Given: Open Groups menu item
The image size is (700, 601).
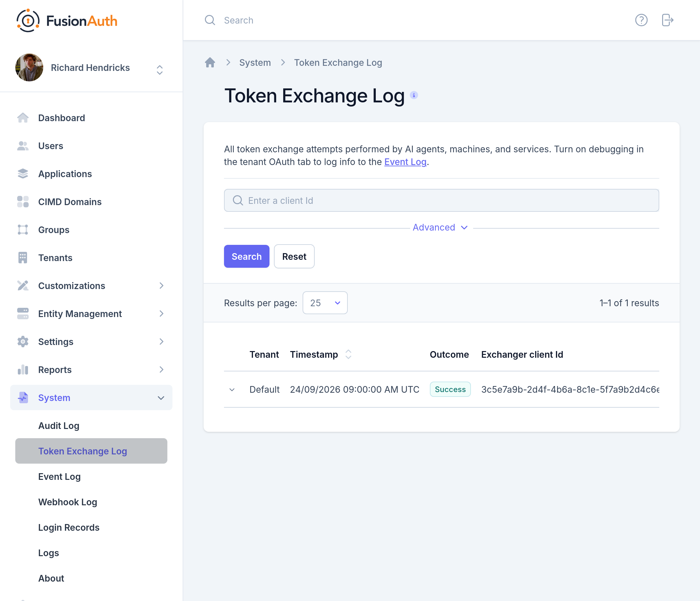Looking at the screenshot, I should [x=91, y=230].
